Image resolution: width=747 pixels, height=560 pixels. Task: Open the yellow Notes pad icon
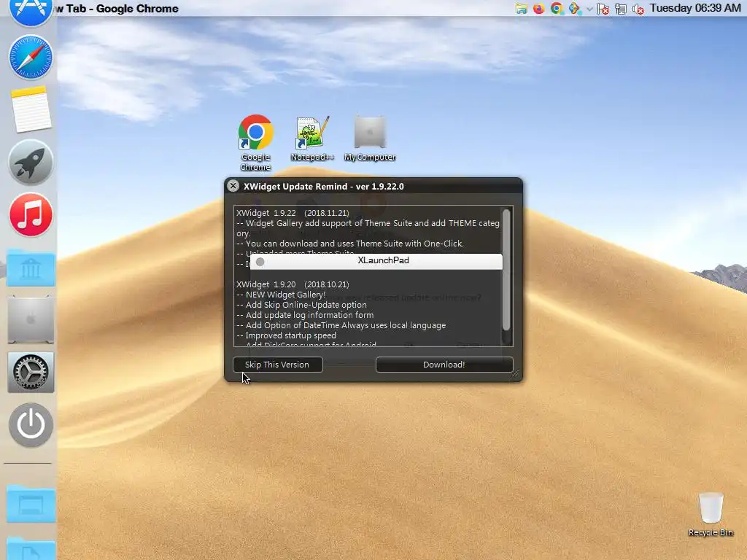(x=31, y=109)
